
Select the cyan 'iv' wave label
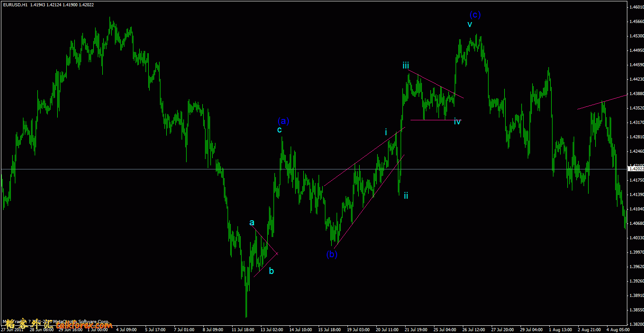(457, 121)
